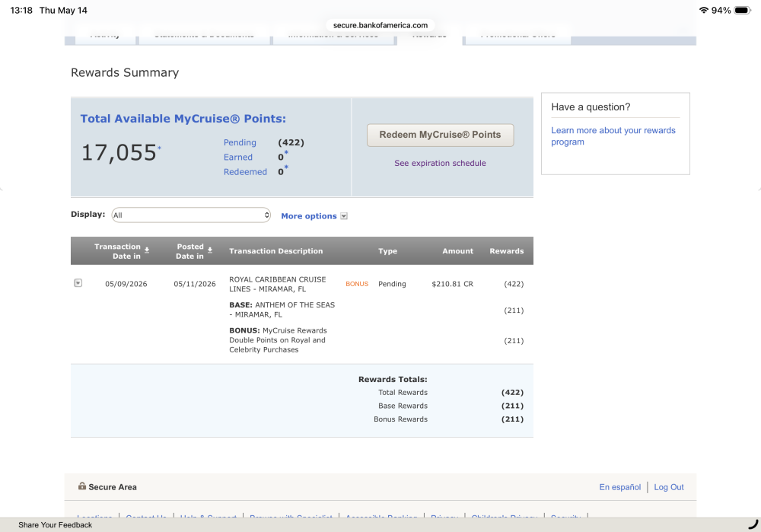
Task: Click the Redeemed points link
Action: (245, 172)
